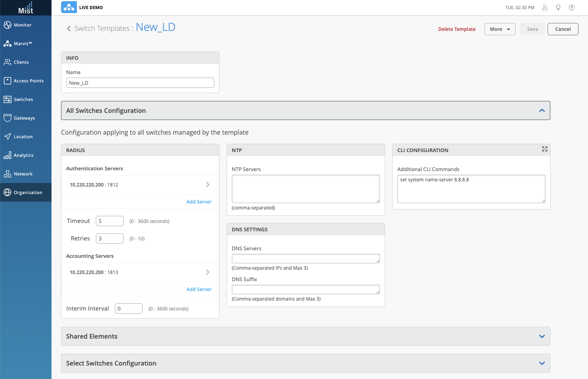
Task: Select Analytics in the navigation menu
Action: point(23,155)
